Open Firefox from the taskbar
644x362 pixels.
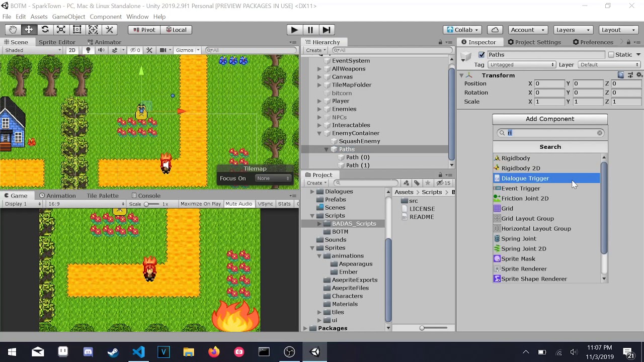214,352
